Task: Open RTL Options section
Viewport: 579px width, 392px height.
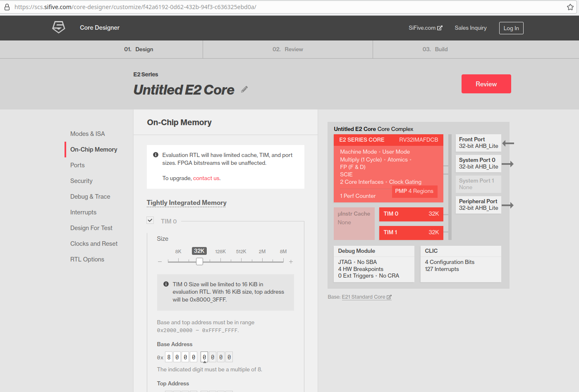Action: coord(87,259)
